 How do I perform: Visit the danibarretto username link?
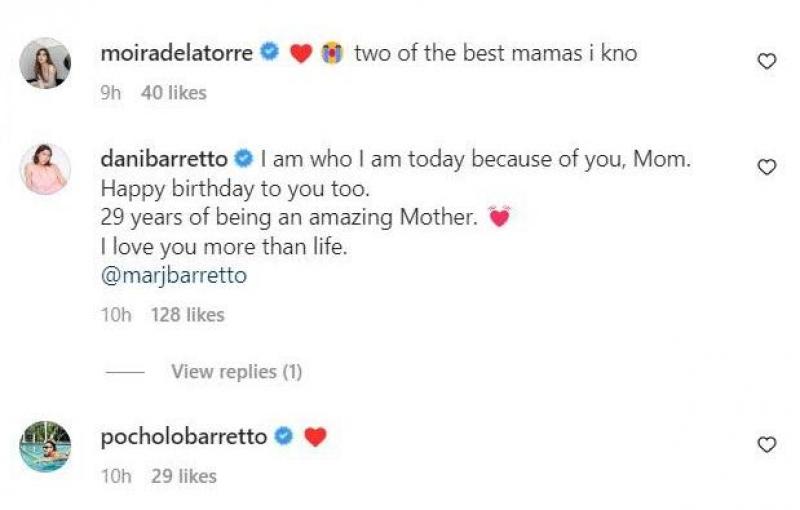164,159
